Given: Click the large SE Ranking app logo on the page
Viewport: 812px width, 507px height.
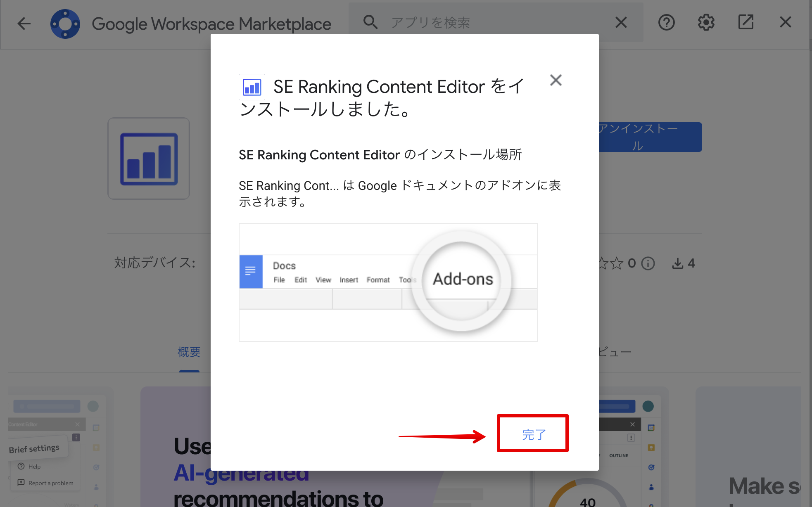Looking at the screenshot, I should [149, 159].
